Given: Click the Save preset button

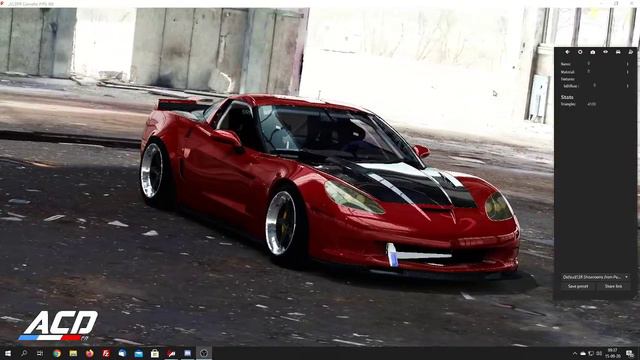Looking at the screenshot, I should (578, 286).
